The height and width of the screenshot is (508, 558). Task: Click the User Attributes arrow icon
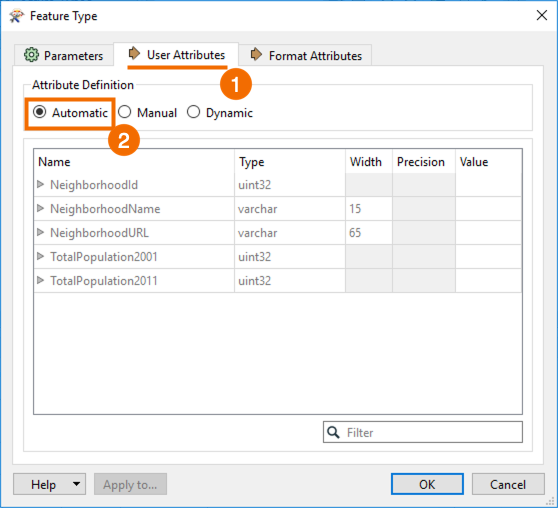134,53
